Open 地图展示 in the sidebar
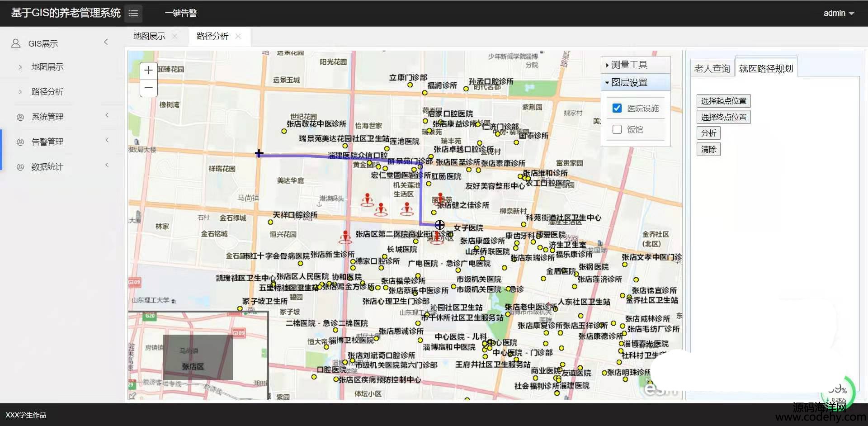 point(47,67)
